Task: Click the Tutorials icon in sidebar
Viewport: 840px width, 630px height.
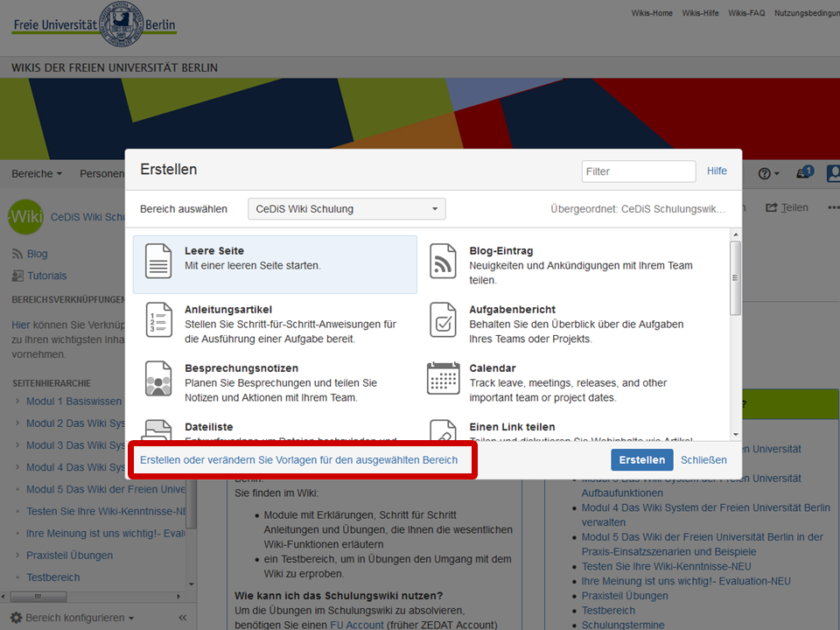Action: (17, 276)
